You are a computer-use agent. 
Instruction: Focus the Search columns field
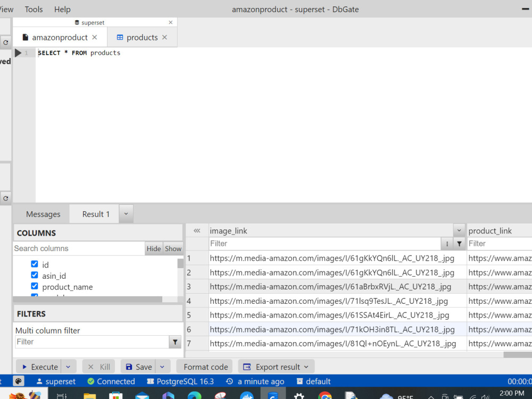79,248
